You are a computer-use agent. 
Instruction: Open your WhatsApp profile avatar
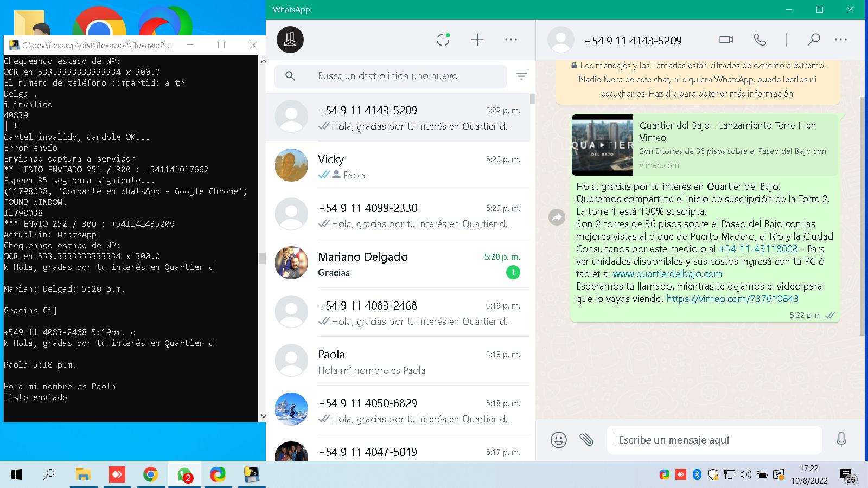[290, 40]
